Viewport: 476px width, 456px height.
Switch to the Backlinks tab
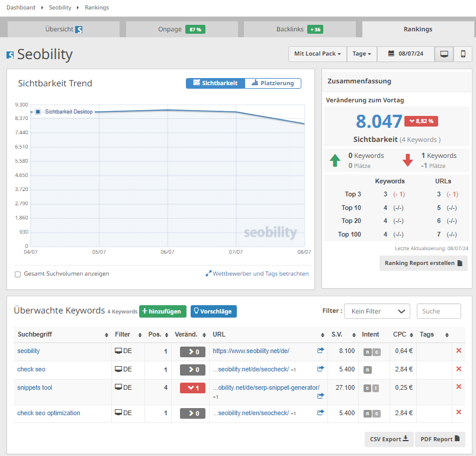[x=300, y=29]
